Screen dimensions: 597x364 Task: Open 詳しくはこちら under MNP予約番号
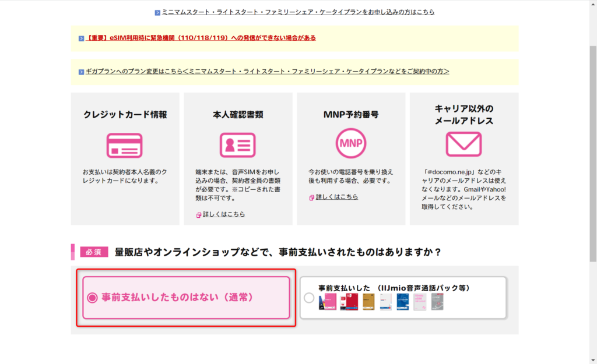[x=337, y=197]
